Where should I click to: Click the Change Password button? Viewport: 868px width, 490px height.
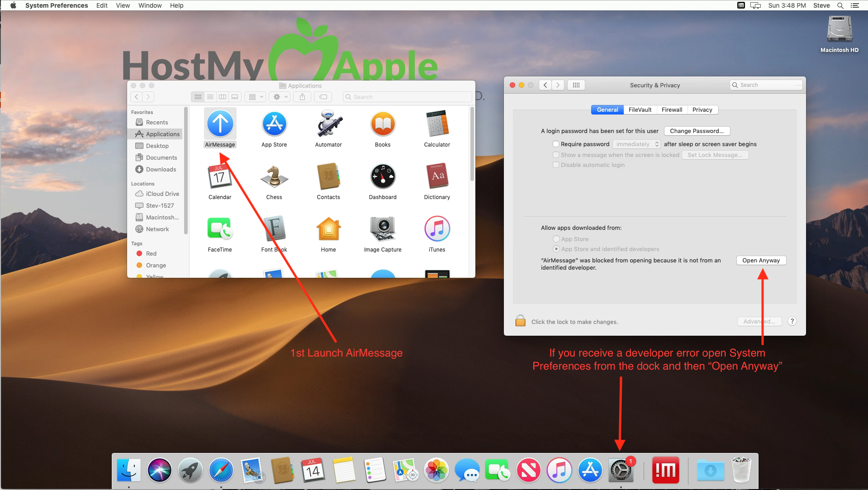(x=697, y=131)
